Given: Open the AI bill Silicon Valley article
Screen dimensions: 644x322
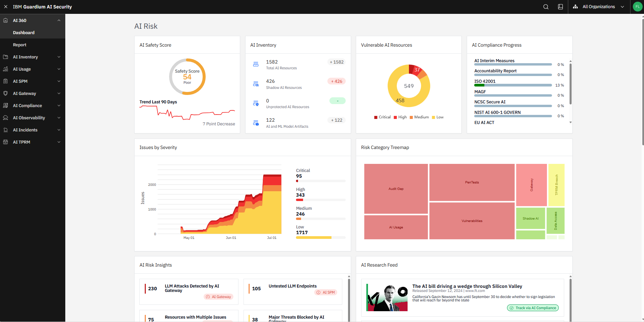Looking at the screenshot, I should click(x=467, y=286).
